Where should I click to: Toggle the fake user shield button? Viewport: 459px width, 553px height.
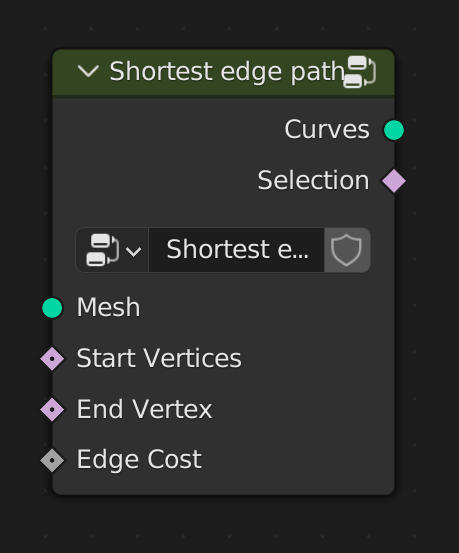coord(347,250)
